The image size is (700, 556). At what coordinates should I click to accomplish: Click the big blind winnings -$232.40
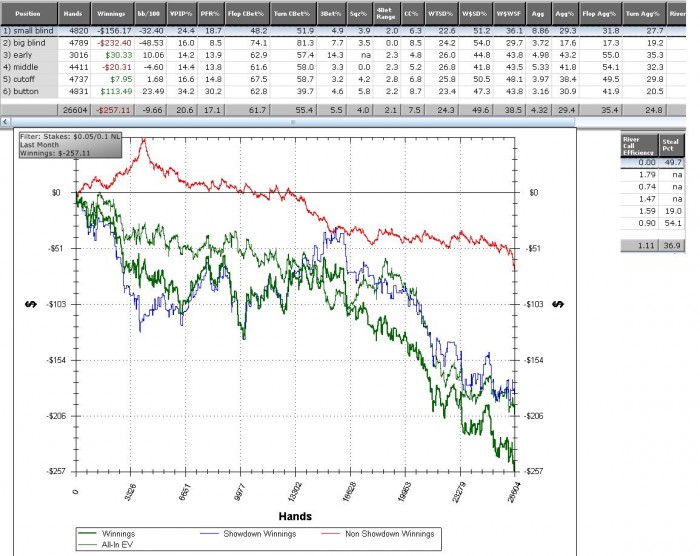point(116,43)
